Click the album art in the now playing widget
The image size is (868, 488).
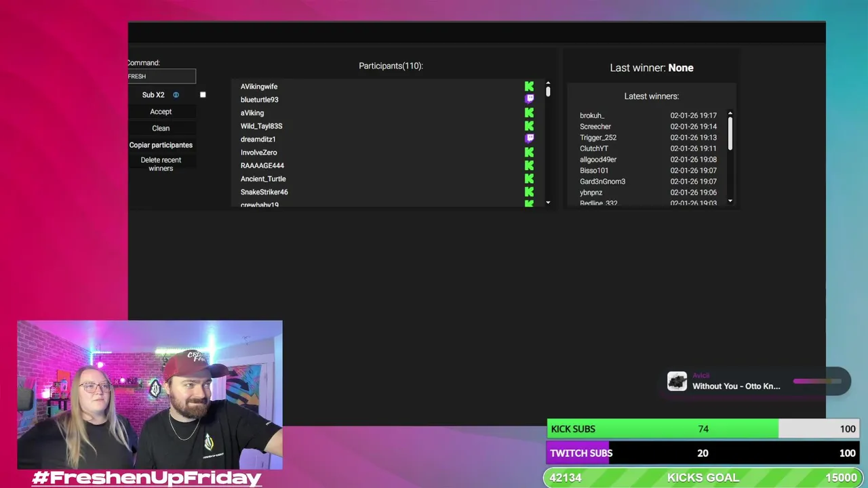(677, 382)
